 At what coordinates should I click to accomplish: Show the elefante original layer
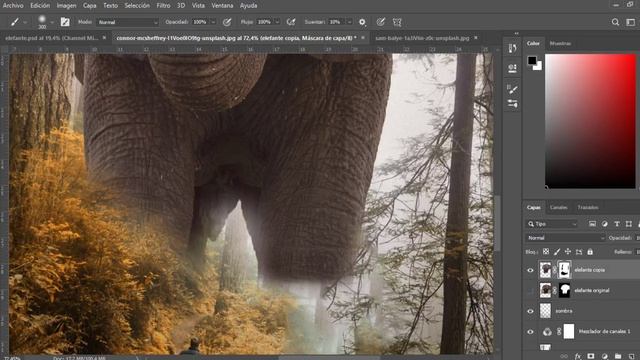click(530, 291)
